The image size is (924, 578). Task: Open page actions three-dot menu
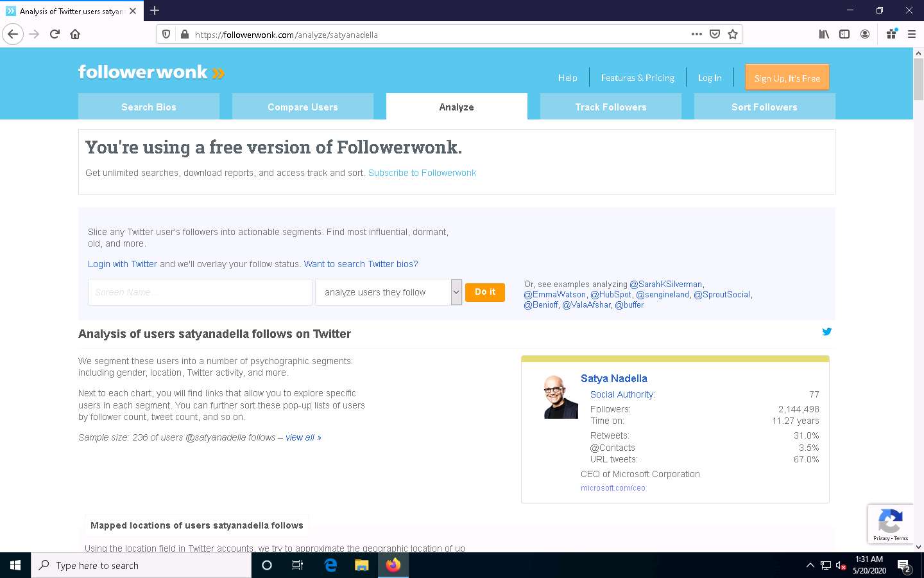(697, 34)
